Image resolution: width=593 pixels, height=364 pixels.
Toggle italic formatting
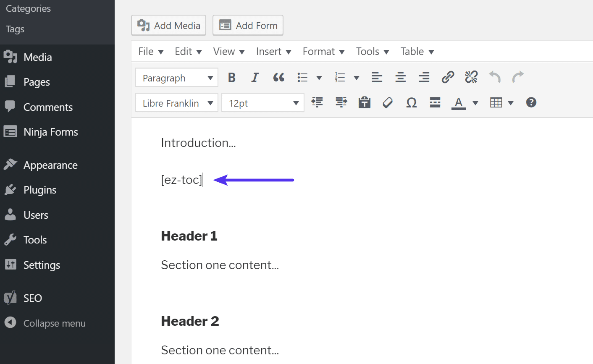tap(255, 77)
